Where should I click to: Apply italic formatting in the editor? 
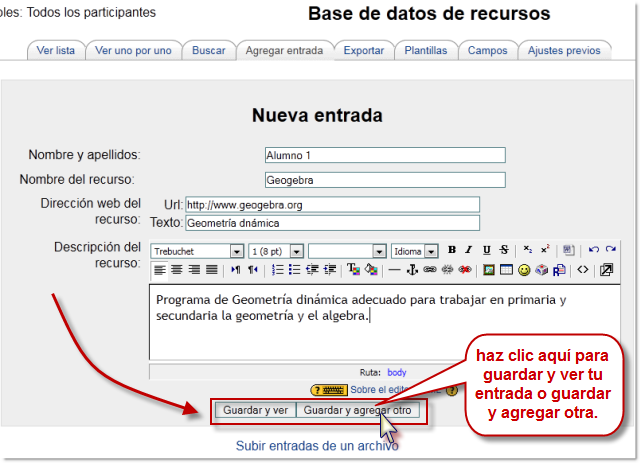(469, 250)
